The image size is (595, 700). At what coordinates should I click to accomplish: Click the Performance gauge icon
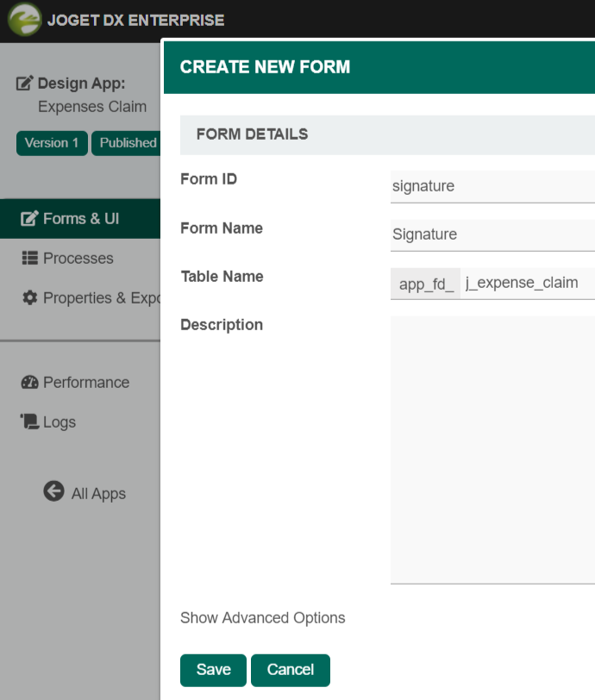coord(30,383)
